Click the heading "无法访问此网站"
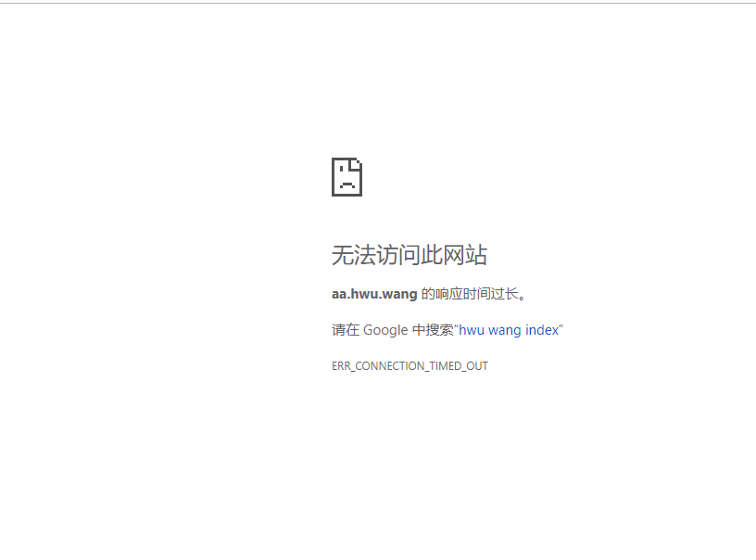 [409, 255]
